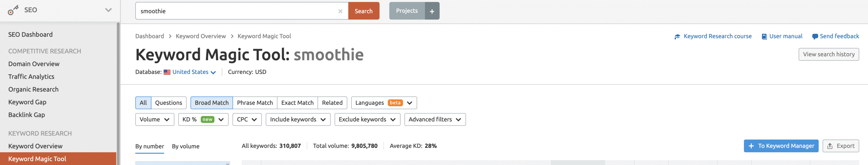Open Domain Overview in the sidebar
Screen dimensions: 868x165
pyautogui.click(x=34, y=64)
